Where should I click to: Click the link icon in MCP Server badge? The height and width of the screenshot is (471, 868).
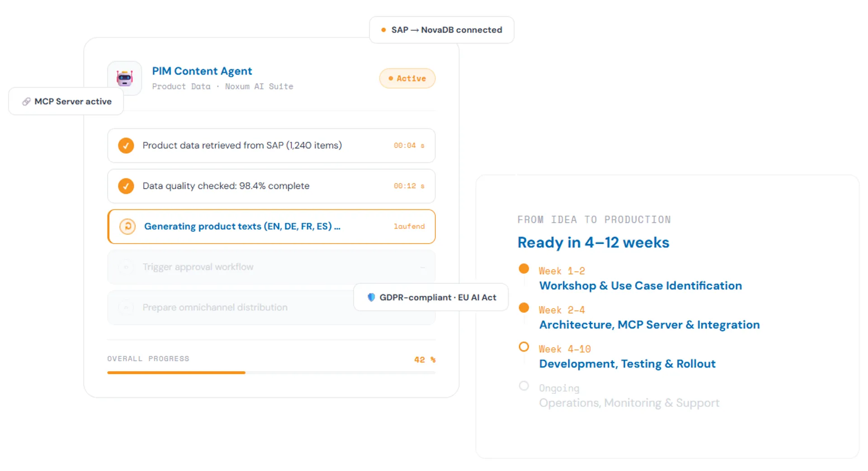coord(26,102)
